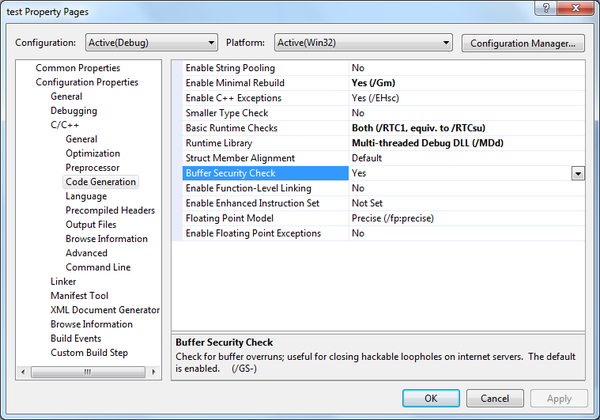Screen dimensions: 600x420
Task: Click the Yes (/Gm) value cell
Action: (x=467, y=83)
